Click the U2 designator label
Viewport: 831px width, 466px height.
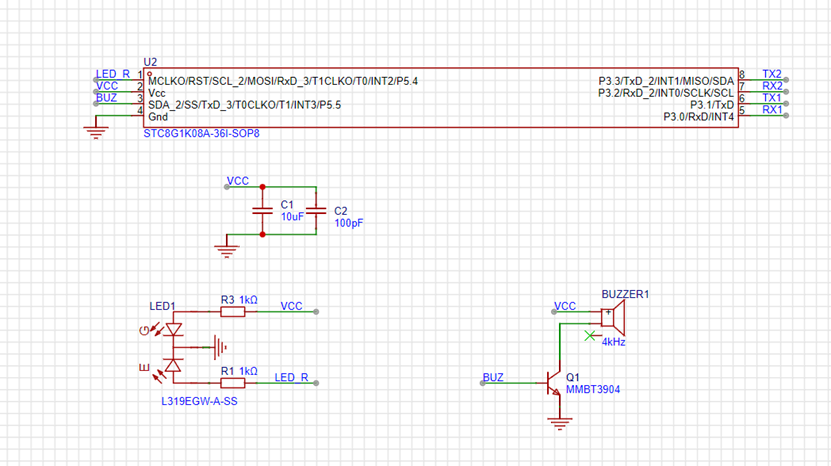(x=150, y=62)
